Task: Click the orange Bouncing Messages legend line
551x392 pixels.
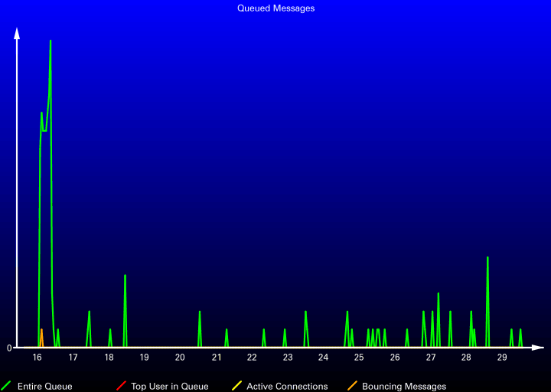Action: (352, 386)
